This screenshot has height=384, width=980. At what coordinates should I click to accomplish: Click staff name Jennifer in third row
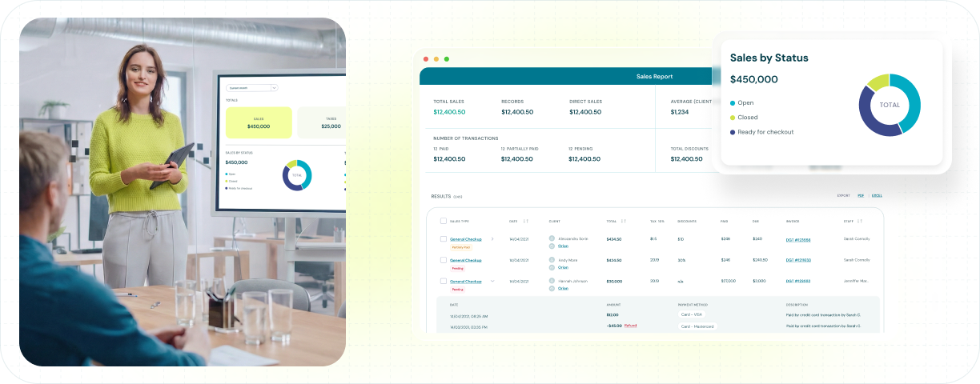857,281
